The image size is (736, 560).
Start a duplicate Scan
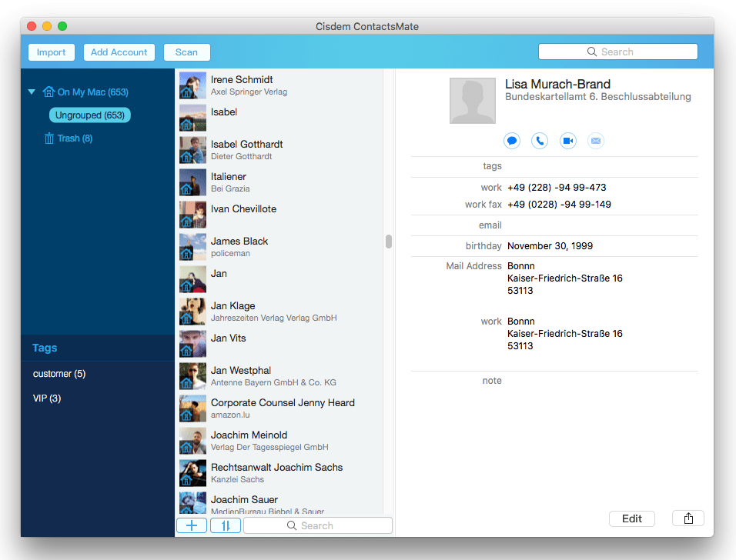(x=186, y=52)
